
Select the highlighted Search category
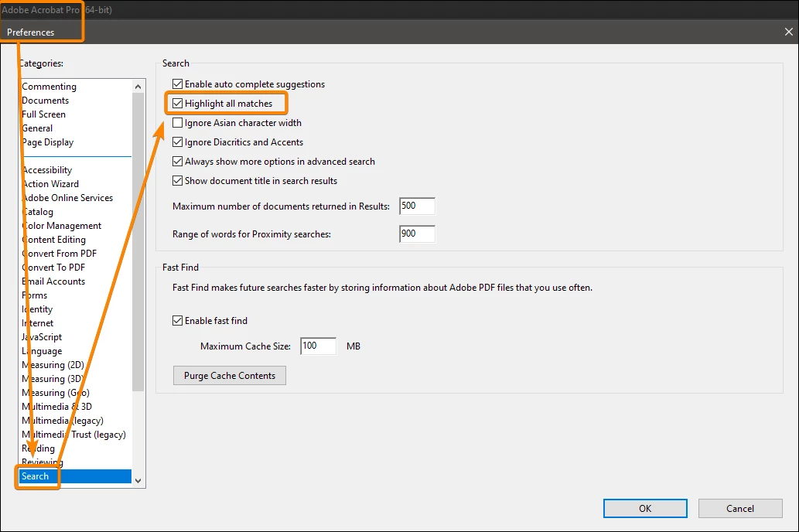click(76, 476)
